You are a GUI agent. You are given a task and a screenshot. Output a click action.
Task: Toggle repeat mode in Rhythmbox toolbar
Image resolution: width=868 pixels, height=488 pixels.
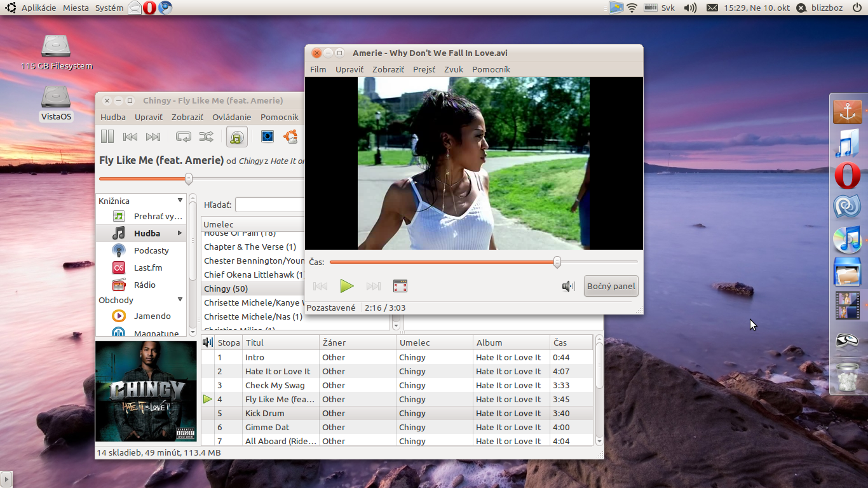[x=184, y=137]
